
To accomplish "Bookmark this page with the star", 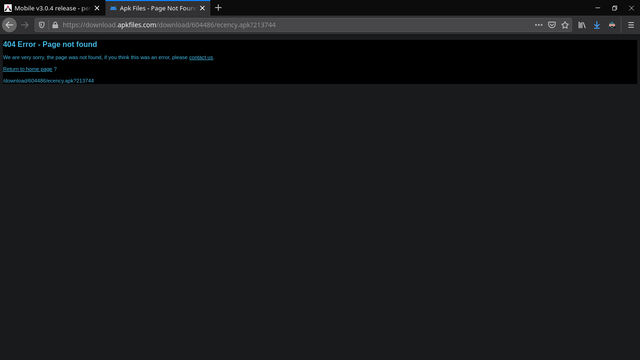I will pos(565,25).
